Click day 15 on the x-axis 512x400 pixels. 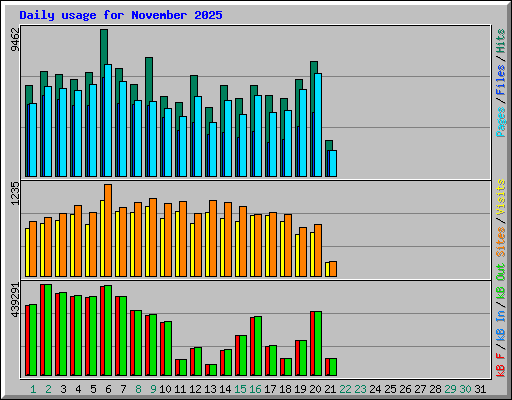pos(240,389)
